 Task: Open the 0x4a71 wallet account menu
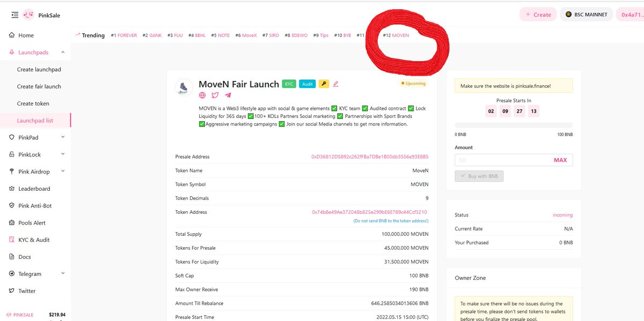coord(630,14)
